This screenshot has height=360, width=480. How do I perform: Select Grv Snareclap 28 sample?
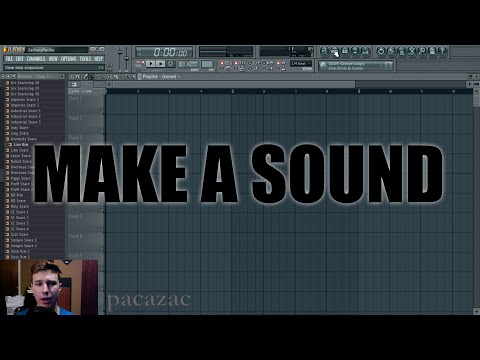click(25, 83)
